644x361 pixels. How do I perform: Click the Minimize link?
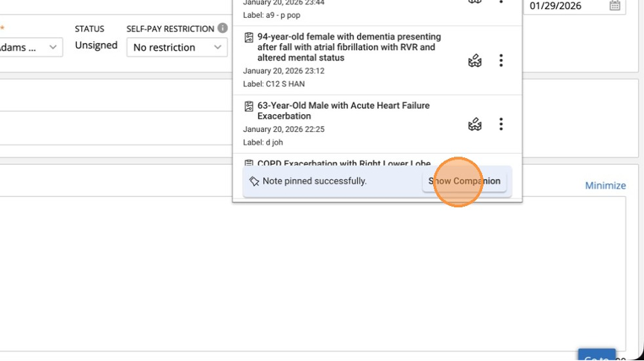[x=604, y=186]
